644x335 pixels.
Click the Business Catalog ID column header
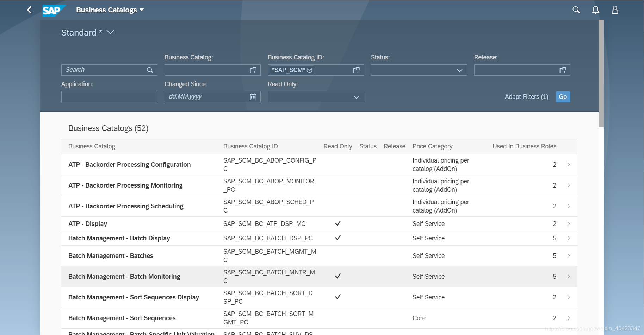(250, 146)
